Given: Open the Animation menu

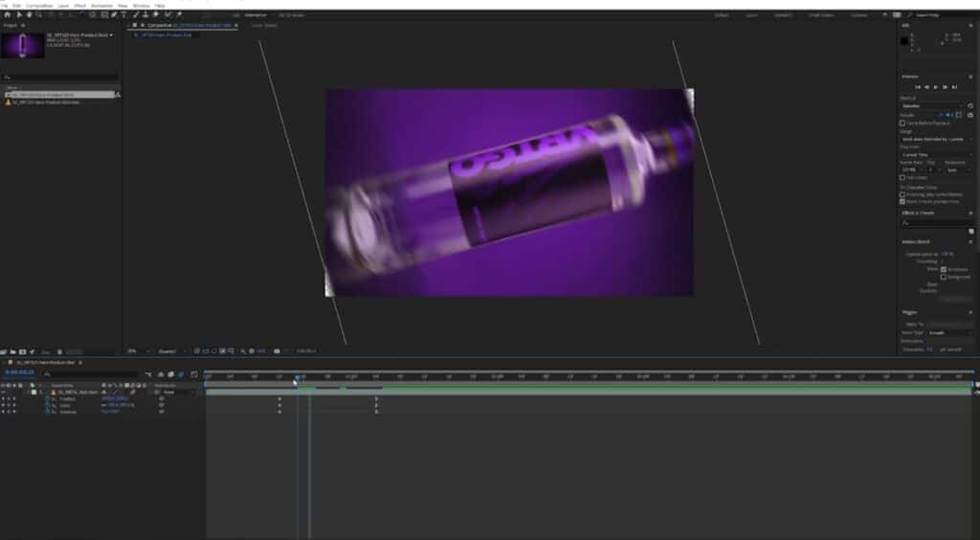Looking at the screenshot, I should click(101, 5).
